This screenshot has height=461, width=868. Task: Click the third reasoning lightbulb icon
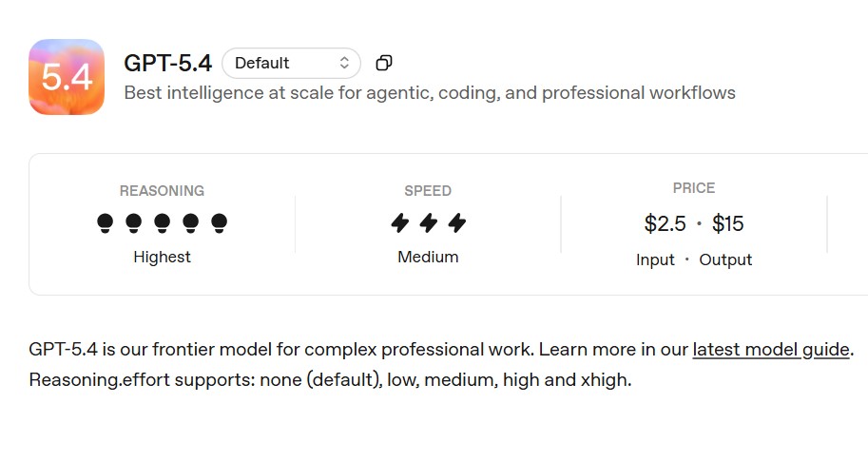coord(163,223)
